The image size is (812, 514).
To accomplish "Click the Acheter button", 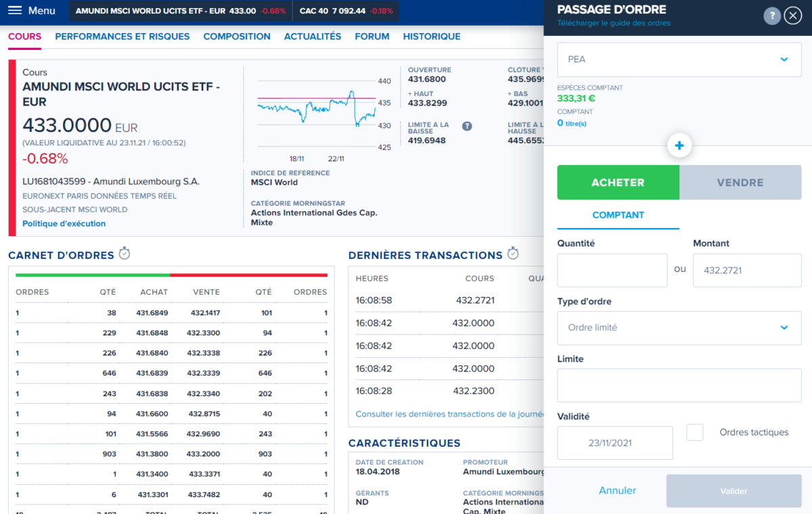I will coord(618,183).
